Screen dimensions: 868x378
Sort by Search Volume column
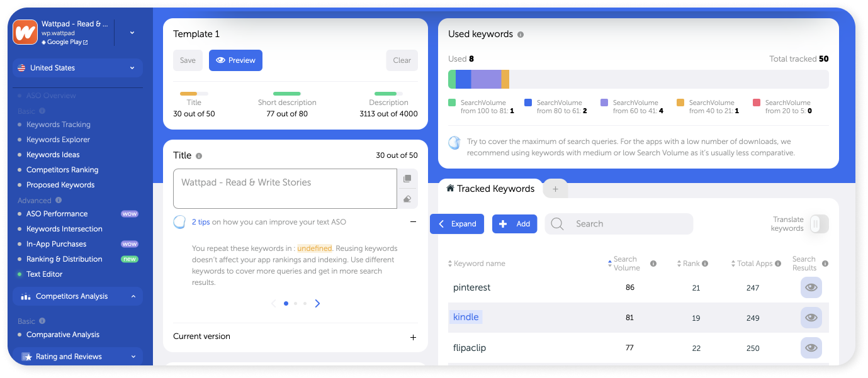tap(623, 264)
